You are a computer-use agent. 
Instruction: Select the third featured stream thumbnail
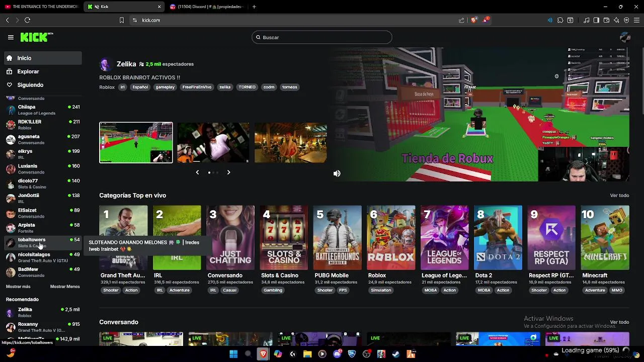[x=290, y=143]
